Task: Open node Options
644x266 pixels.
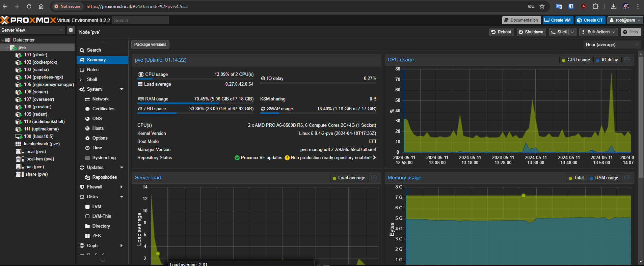Action: (x=102, y=138)
